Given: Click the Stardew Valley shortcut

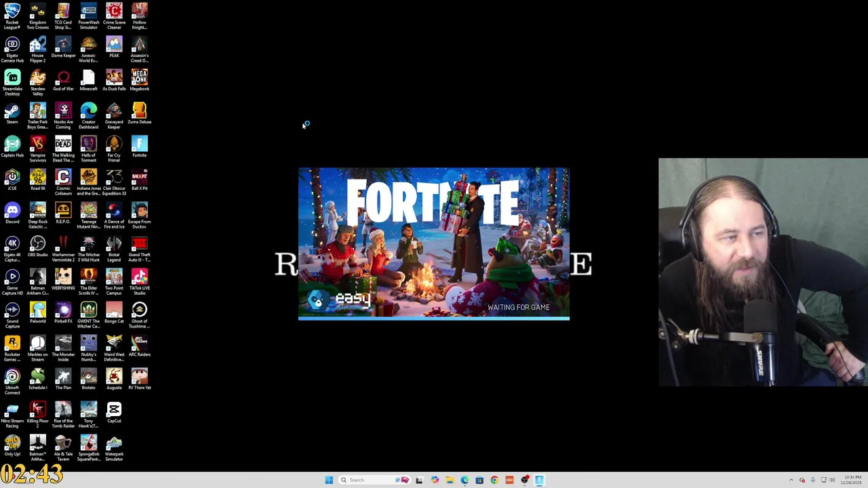Looking at the screenshot, I should coord(38,83).
